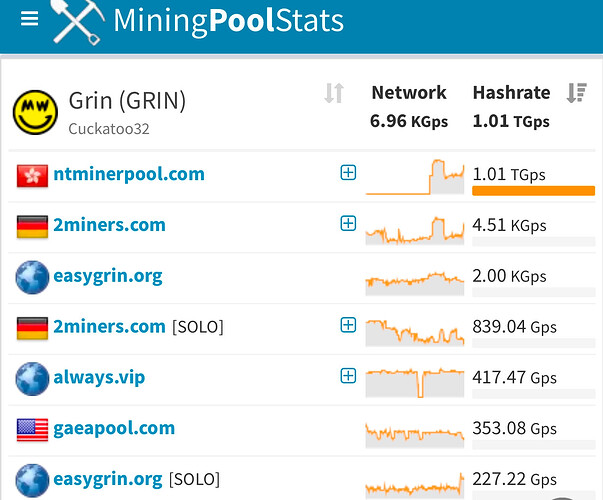
Task: Select the 1.01 TGps value for ntminerpool.com
Action: 509,175
